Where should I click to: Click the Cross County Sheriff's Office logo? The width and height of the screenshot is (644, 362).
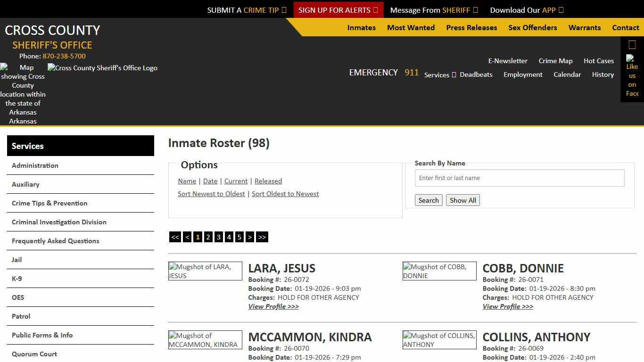(x=102, y=68)
